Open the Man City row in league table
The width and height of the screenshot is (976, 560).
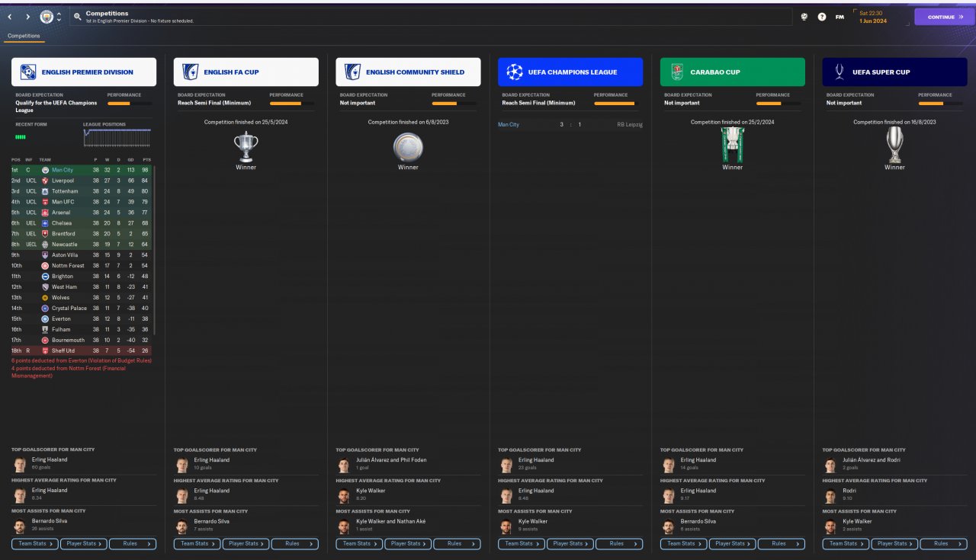(81, 170)
